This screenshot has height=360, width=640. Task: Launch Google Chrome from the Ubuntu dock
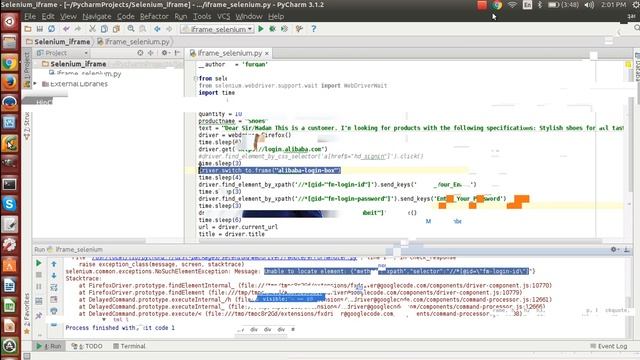(x=9, y=62)
